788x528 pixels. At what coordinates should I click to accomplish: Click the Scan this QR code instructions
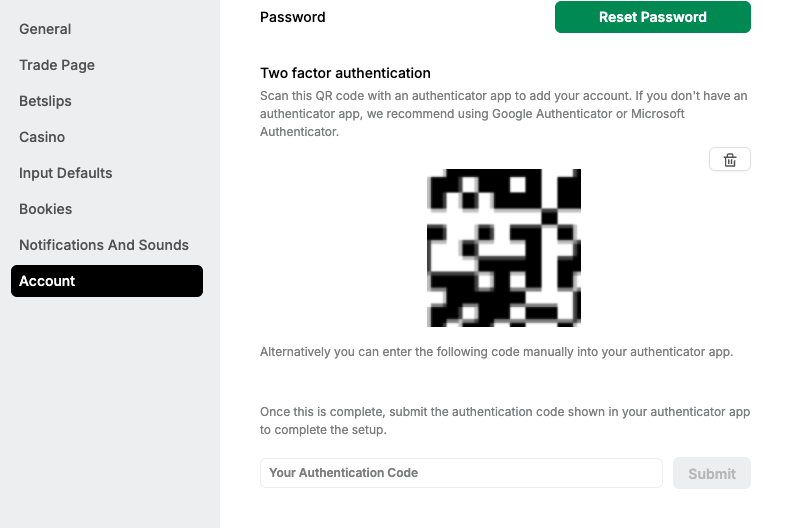504,114
